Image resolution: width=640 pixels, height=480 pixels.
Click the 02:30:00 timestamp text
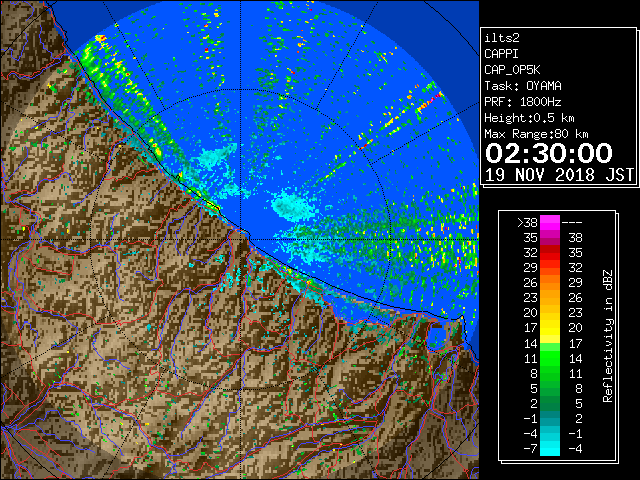coord(549,153)
